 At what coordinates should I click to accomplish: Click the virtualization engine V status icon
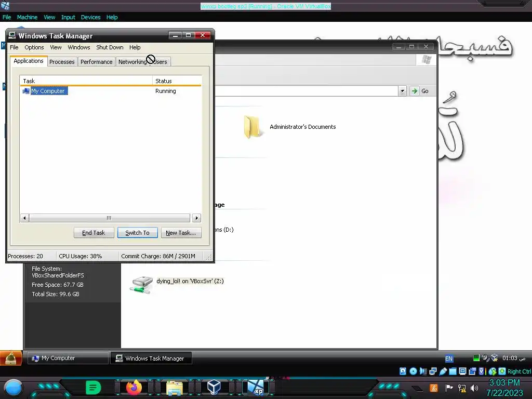482,371
